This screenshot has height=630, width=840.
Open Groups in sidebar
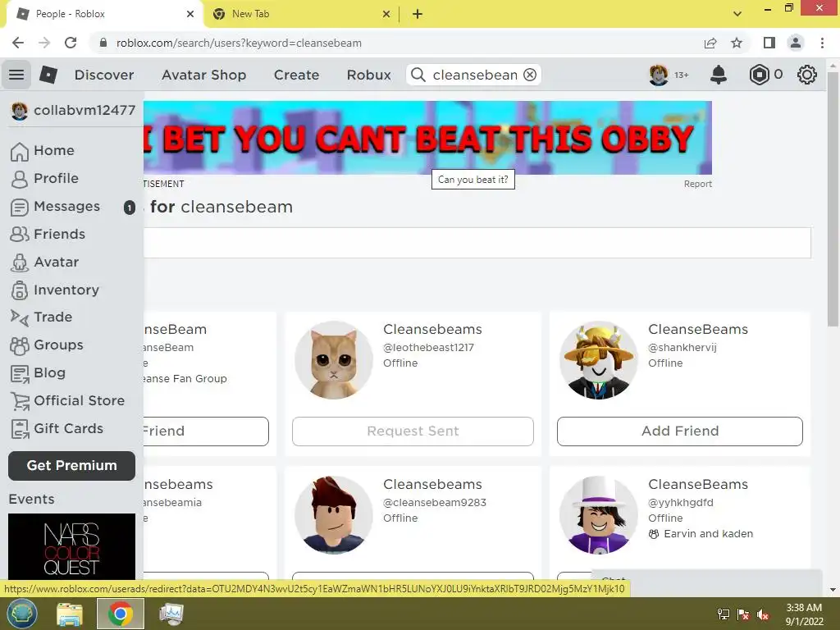click(x=47, y=345)
